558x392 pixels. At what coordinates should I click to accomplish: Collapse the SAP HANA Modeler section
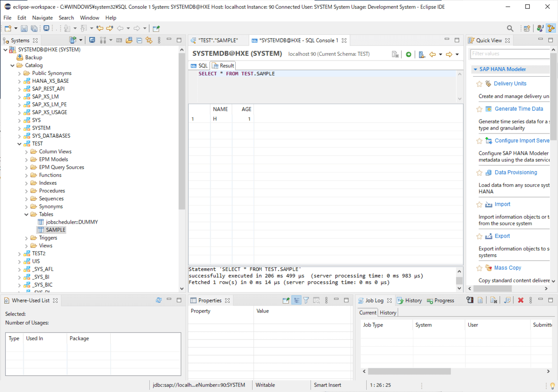coord(475,69)
